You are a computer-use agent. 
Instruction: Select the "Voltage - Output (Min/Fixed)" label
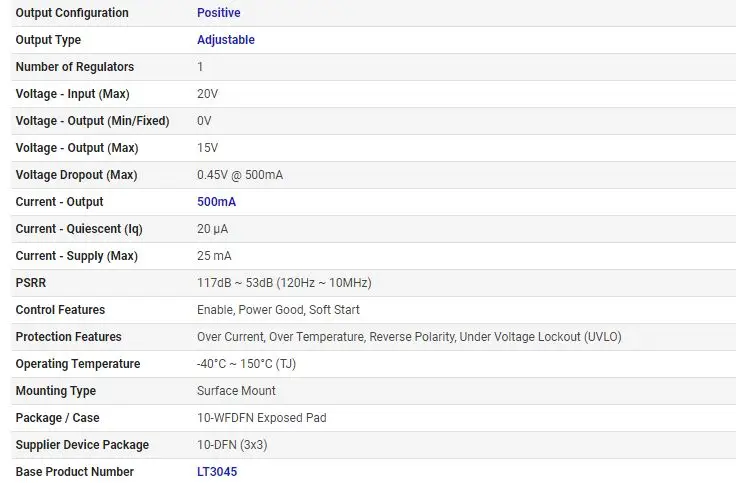point(92,121)
